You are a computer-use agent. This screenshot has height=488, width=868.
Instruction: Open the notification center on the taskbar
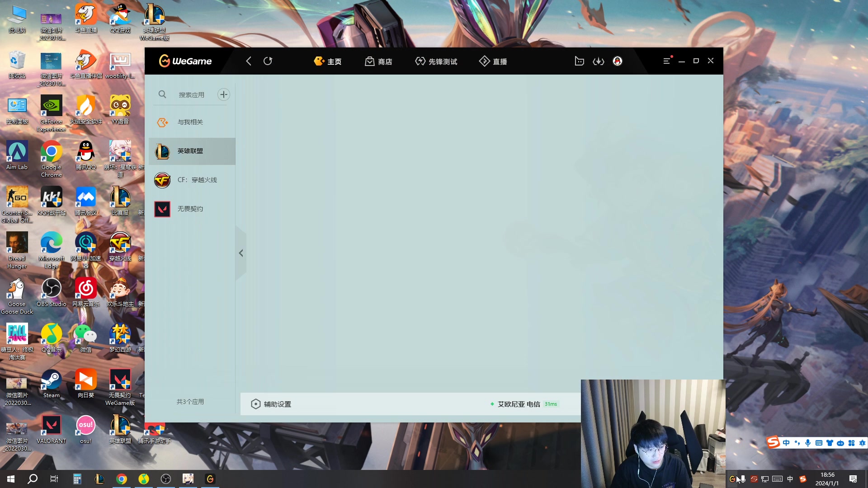point(853,479)
